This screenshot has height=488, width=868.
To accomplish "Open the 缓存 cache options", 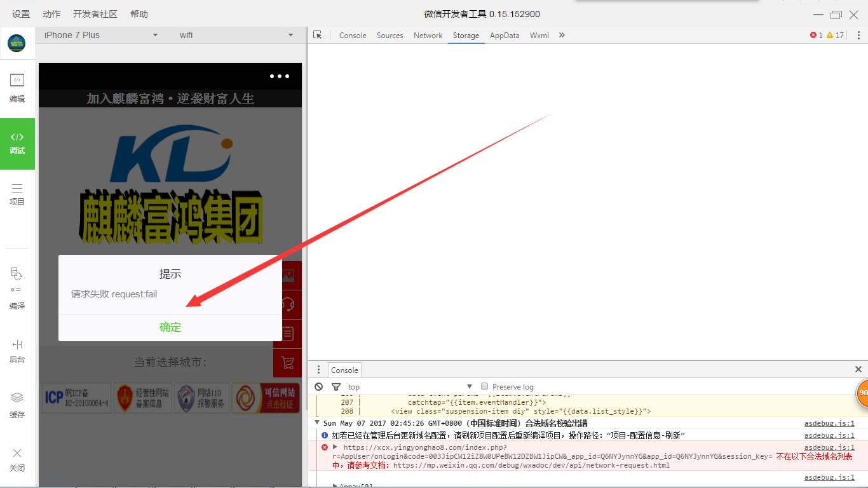I will [x=17, y=405].
